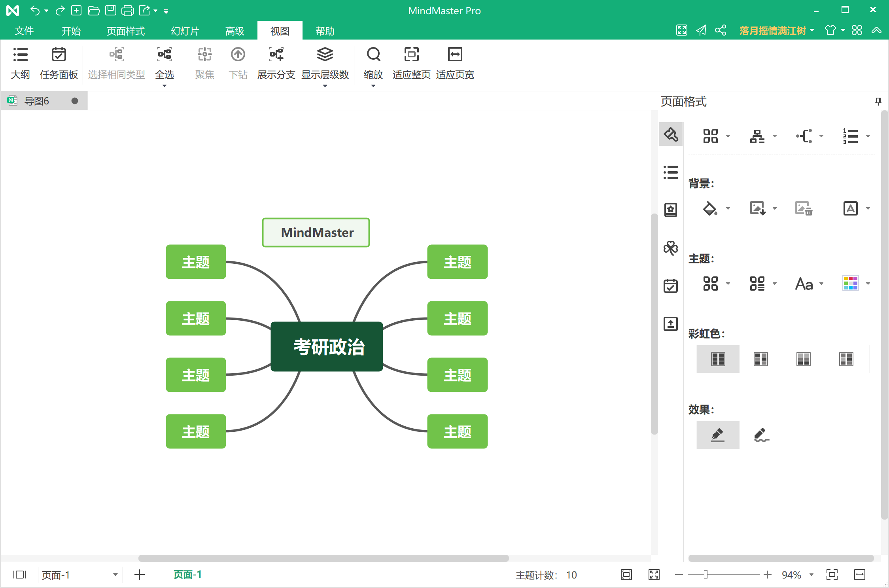Click the Undo arrow icon

coord(35,11)
